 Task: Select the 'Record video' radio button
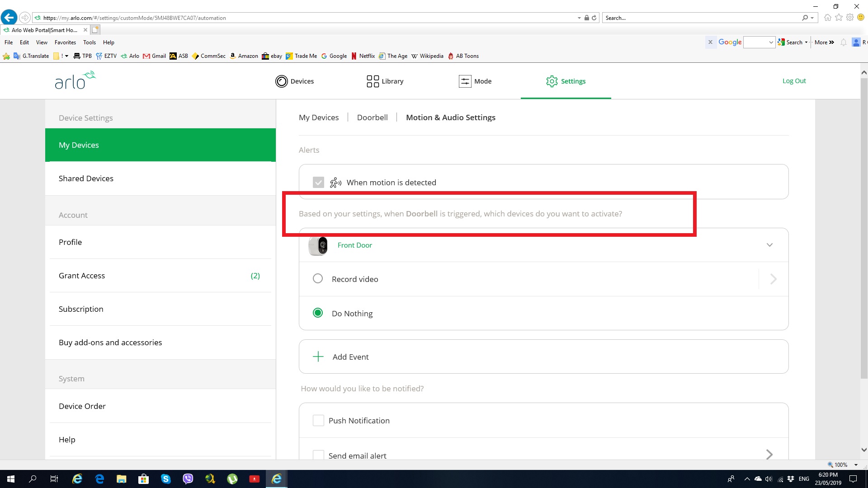[x=318, y=279]
